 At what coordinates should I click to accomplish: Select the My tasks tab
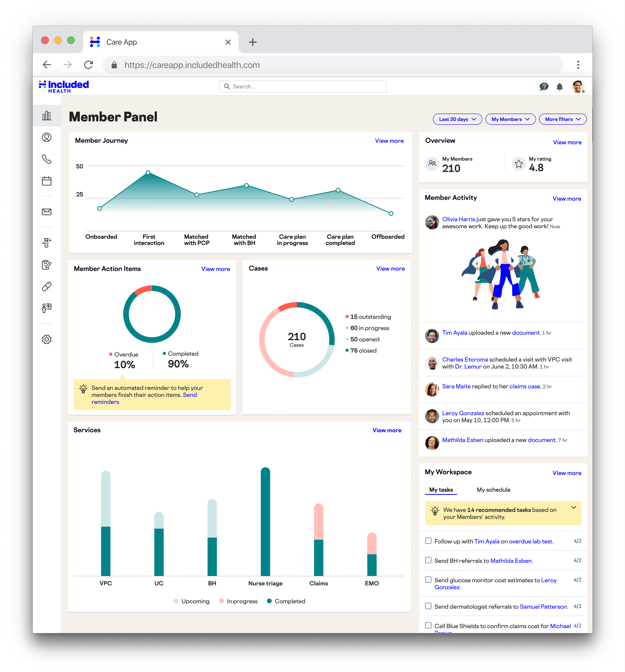[441, 489]
